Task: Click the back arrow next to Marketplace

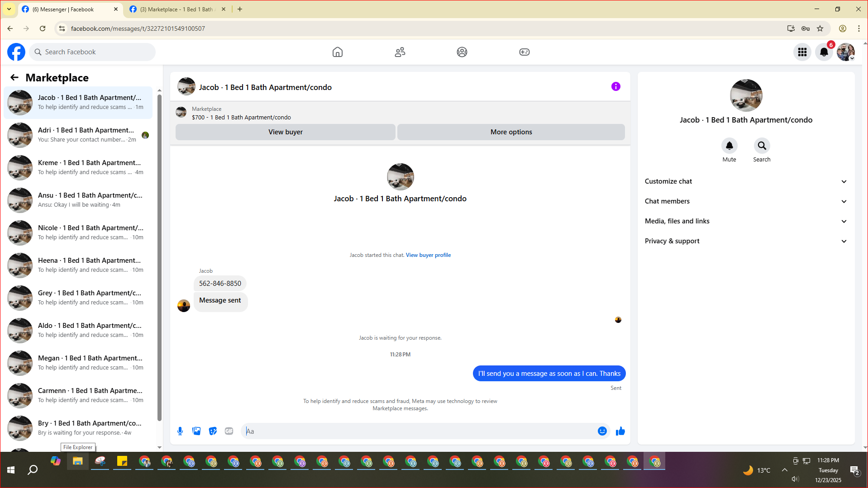Action: (14, 77)
